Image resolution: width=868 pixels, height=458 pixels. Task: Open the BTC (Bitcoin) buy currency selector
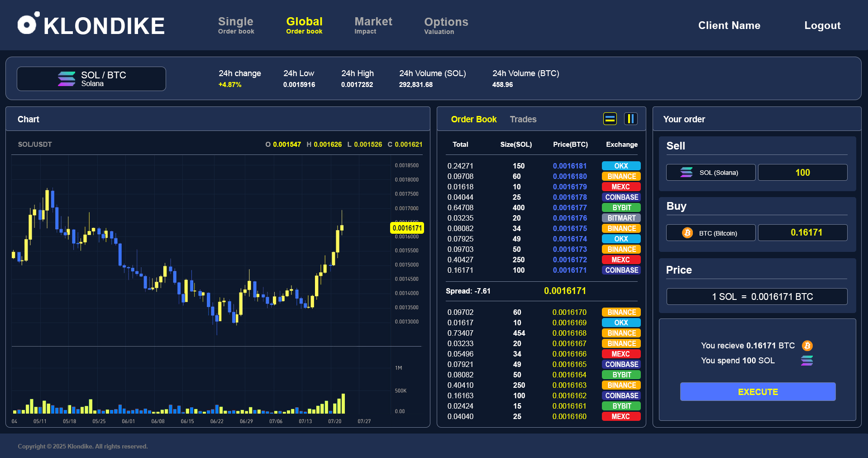pyautogui.click(x=711, y=233)
